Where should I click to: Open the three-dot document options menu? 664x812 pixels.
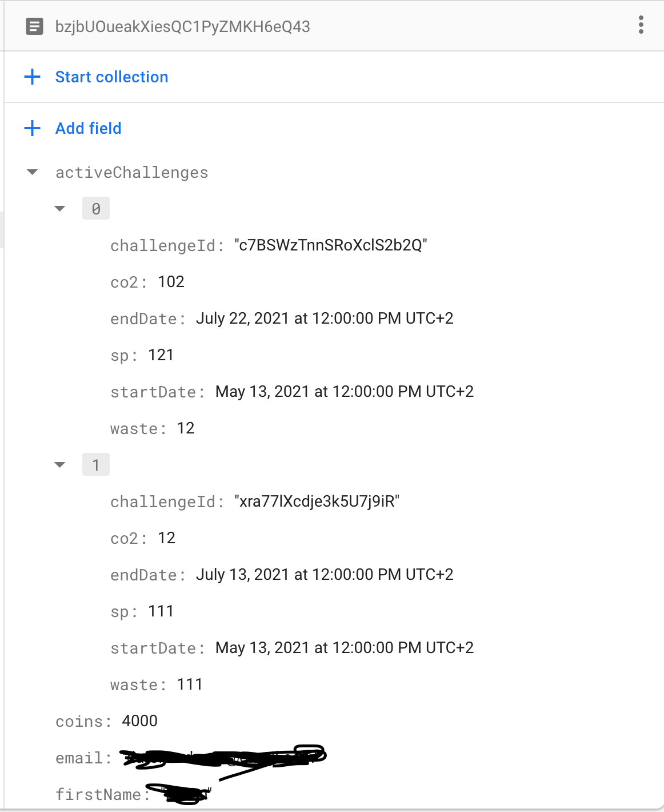tap(641, 25)
